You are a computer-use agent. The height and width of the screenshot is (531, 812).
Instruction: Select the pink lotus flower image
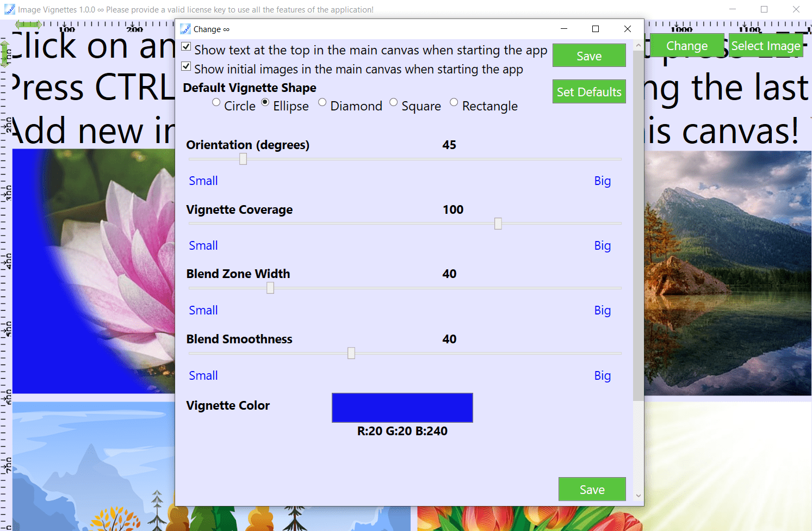pyautogui.click(x=94, y=271)
